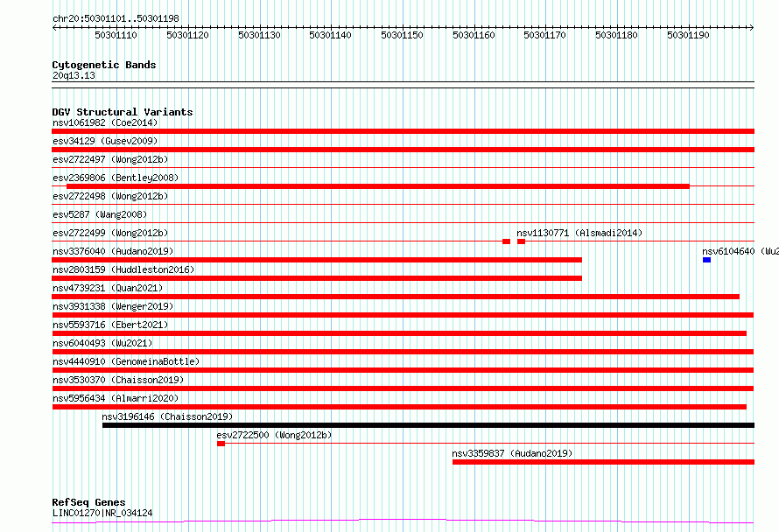Click ruler position 50301170
This screenshot has height=532, width=779.
(545, 35)
